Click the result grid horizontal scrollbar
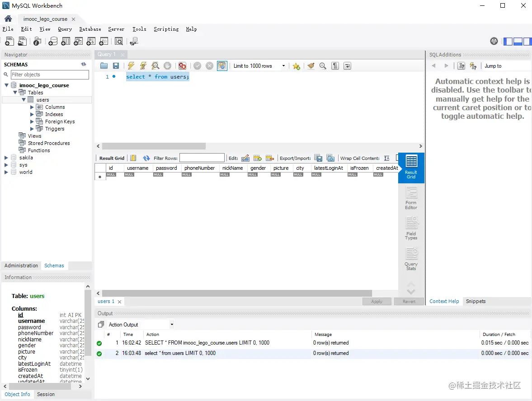The height and width of the screenshot is (401, 532). point(237,293)
